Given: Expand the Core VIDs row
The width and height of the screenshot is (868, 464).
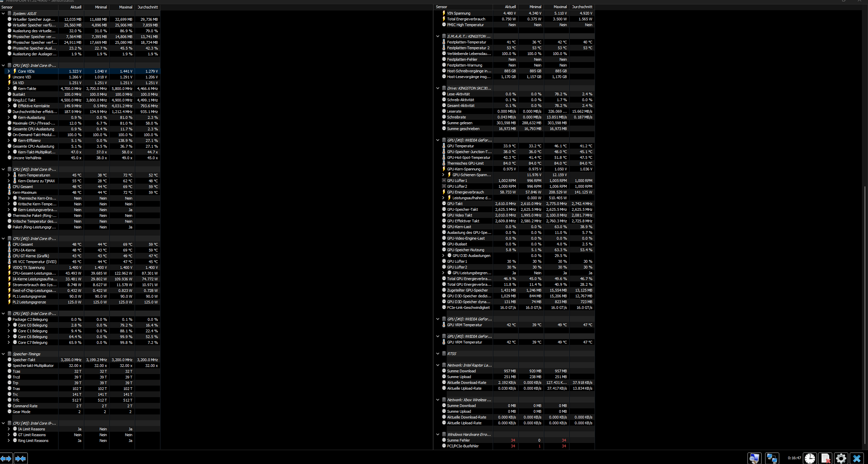Looking at the screenshot, I should pos(9,71).
